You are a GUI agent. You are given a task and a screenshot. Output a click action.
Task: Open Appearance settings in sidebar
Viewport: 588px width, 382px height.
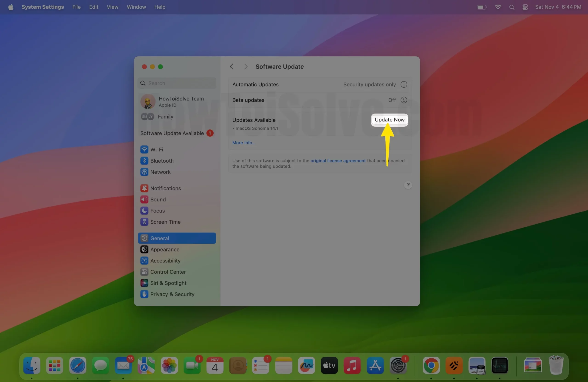click(x=177, y=249)
